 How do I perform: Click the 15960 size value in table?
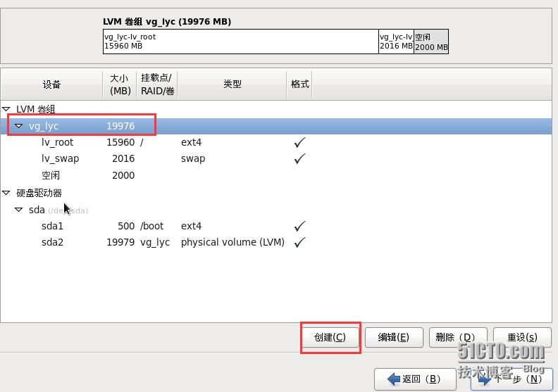(120, 142)
